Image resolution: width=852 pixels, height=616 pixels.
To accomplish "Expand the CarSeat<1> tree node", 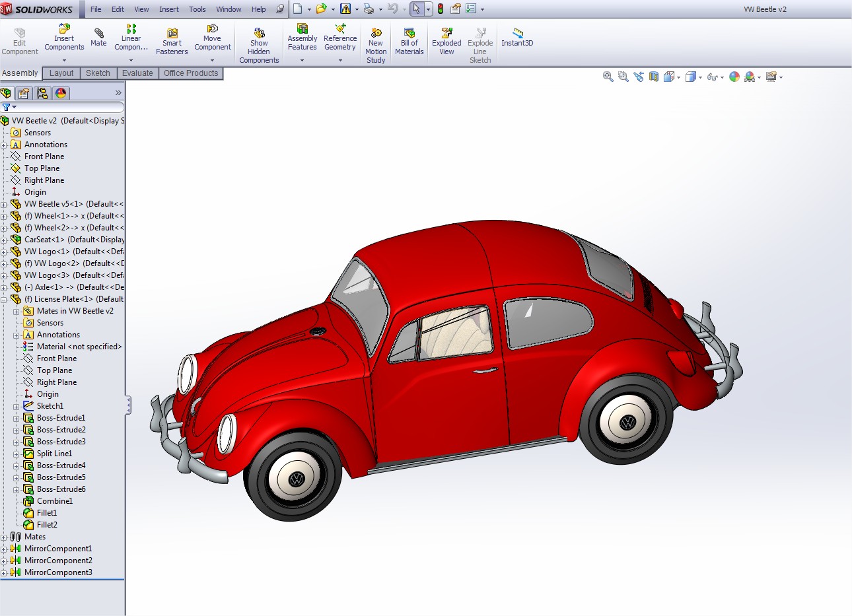I will 4,240.
